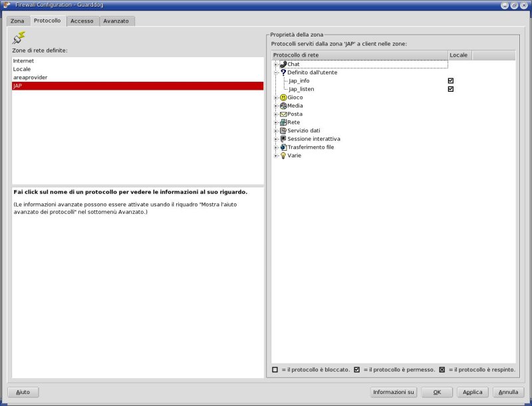The height and width of the screenshot is (406, 532).
Task: Switch to the Zona tab
Action: pos(17,21)
